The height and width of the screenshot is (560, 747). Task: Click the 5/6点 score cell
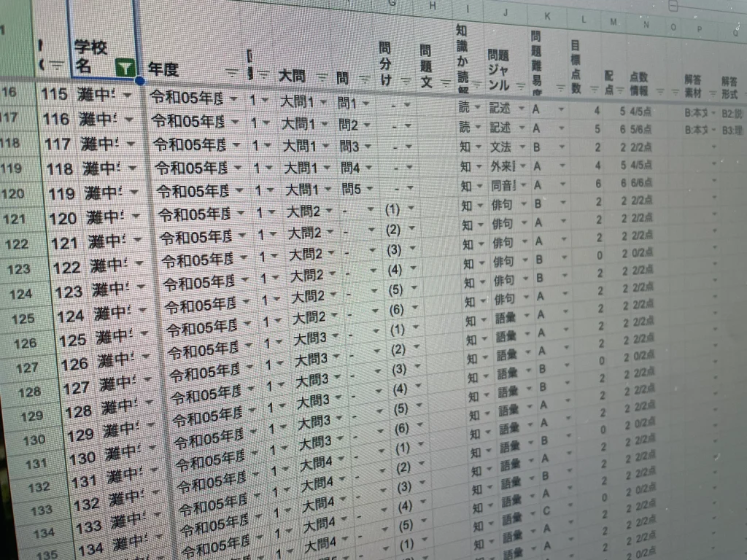640,129
